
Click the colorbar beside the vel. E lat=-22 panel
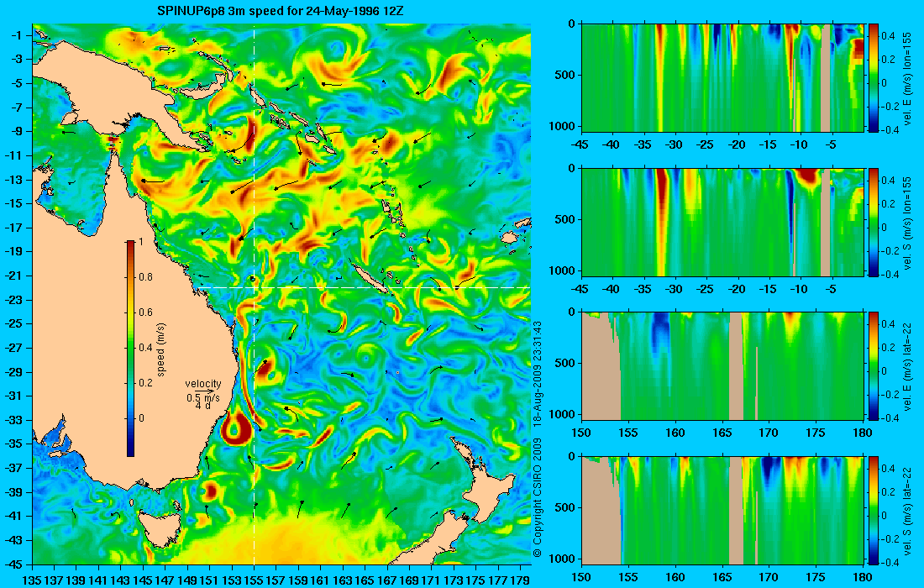pos(874,366)
